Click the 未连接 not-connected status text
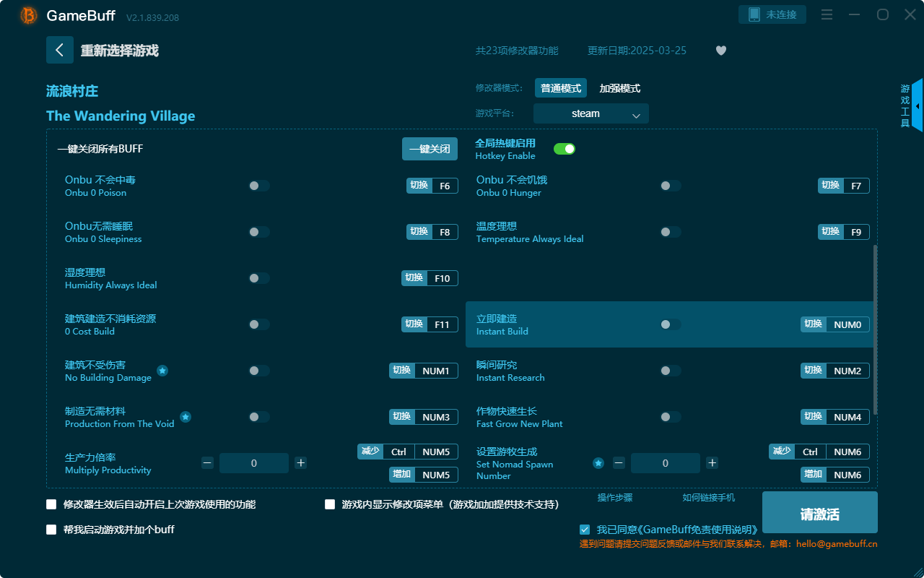Image resolution: width=924 pixels, height=578 pixels. click(x=781, y=14)
